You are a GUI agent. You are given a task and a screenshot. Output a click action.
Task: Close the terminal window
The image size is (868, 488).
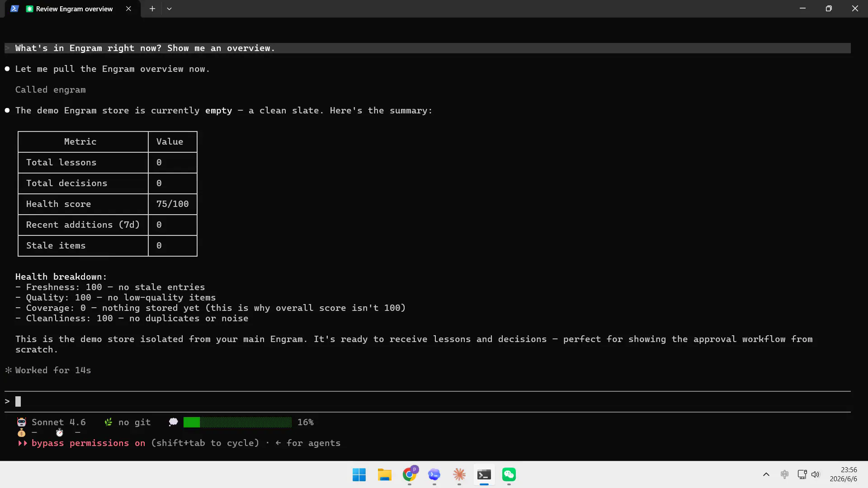[855, 9]
